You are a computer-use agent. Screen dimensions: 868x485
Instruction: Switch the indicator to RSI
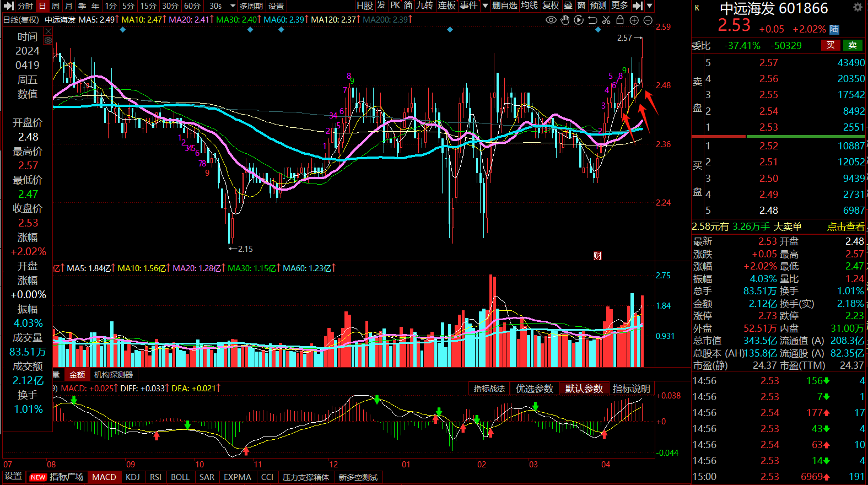click(x=156, y=477)
